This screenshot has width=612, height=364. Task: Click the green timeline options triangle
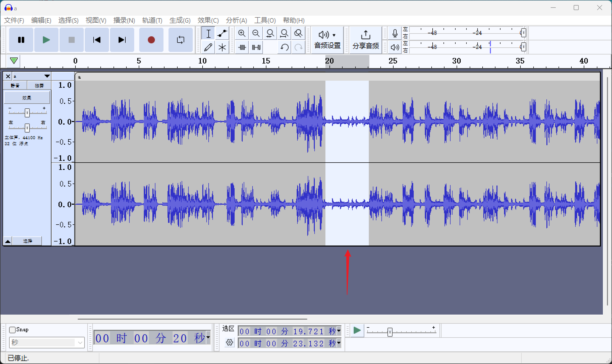point(14,61)
